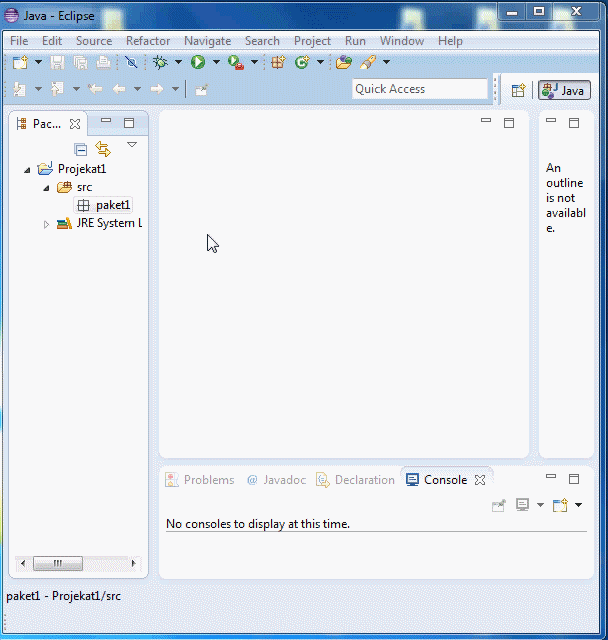The width and height of the screenshot is (608, 640).
Task: Switch to the Javadoc tab
Action: point(277,480)
